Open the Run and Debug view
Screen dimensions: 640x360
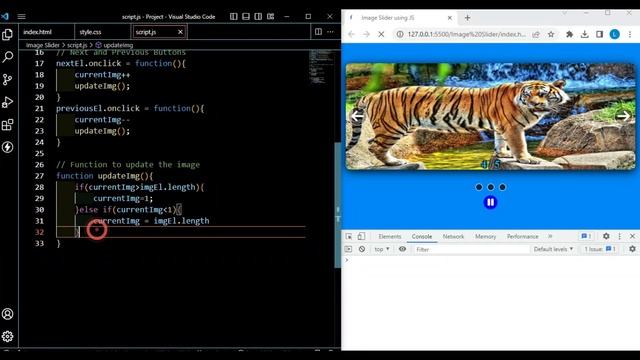coord(7,102)
